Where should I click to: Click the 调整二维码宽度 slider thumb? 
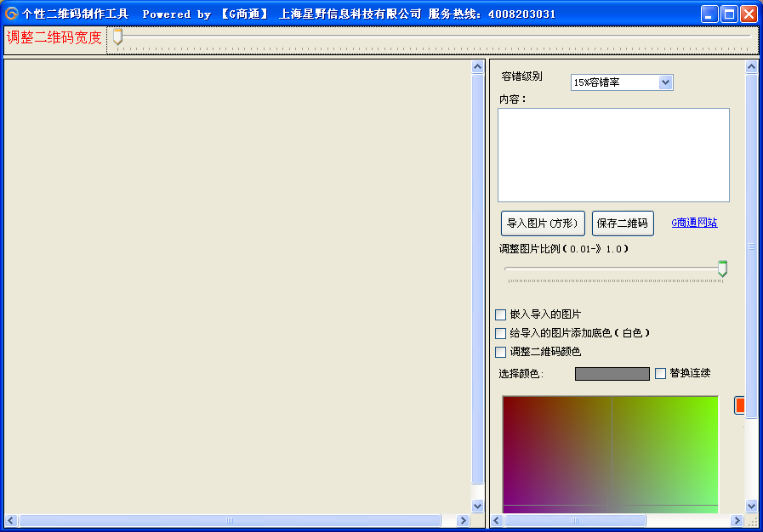[x=117, y=37]
